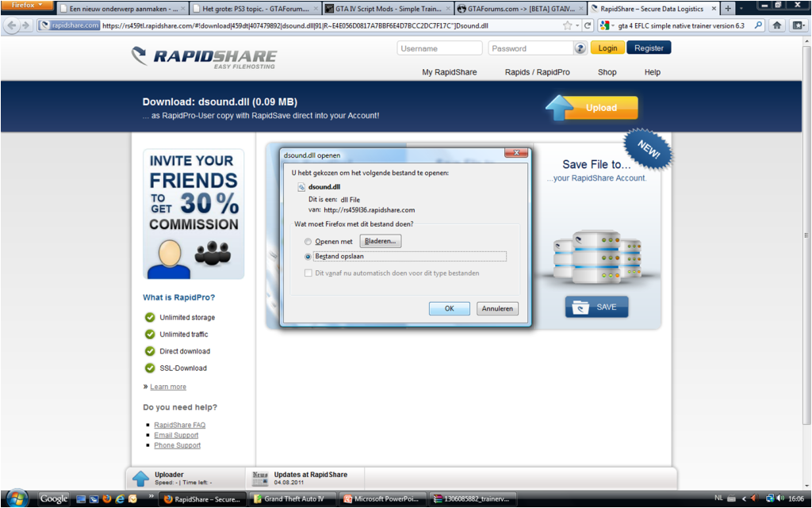
Task: Launch Internet Explorer from the quick launch bar
Action: [120, 498]
